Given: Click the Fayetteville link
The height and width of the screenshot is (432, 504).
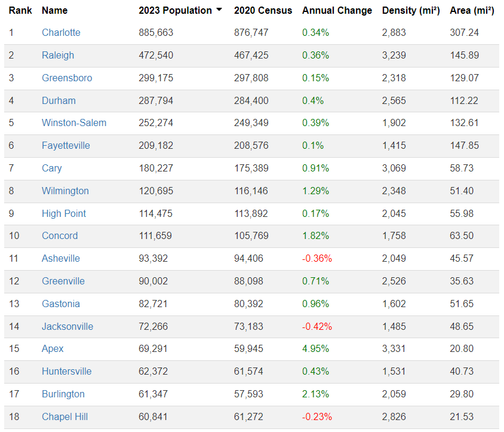Looking at the screenshot, I should 66,145.
